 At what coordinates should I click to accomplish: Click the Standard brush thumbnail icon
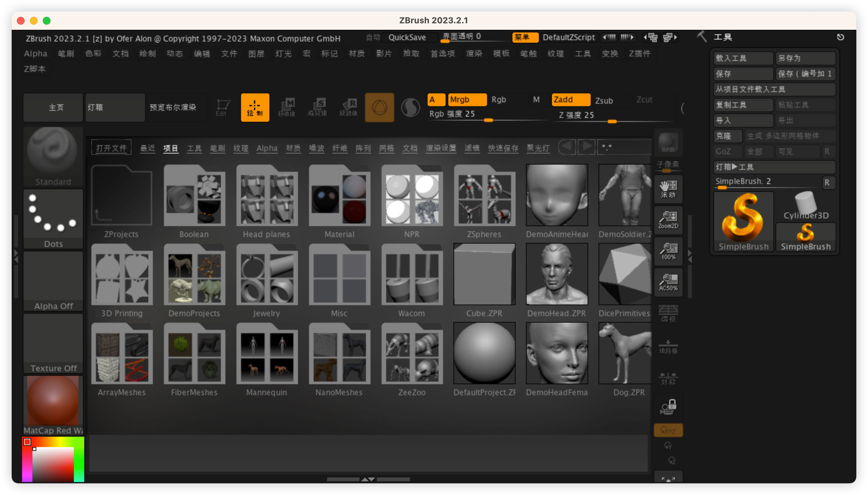(53, 156)
